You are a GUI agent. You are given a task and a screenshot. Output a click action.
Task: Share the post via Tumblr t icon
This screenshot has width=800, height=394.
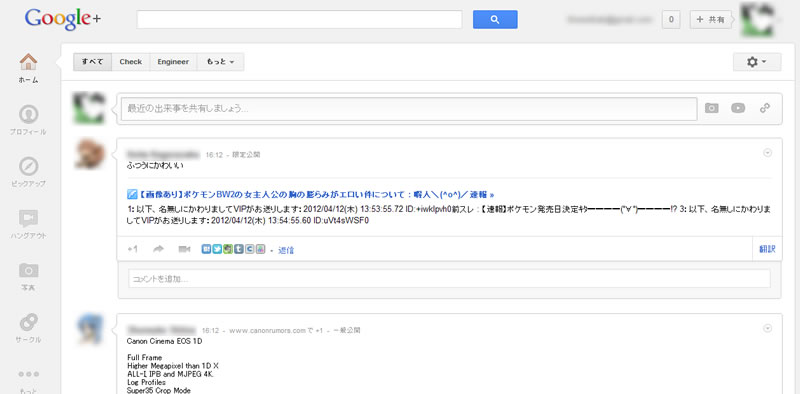(x=239, y=249)
